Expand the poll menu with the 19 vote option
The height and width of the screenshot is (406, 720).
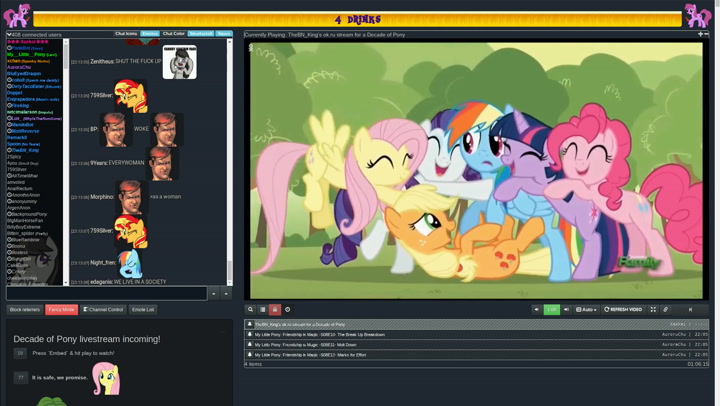tap(20, 353)
